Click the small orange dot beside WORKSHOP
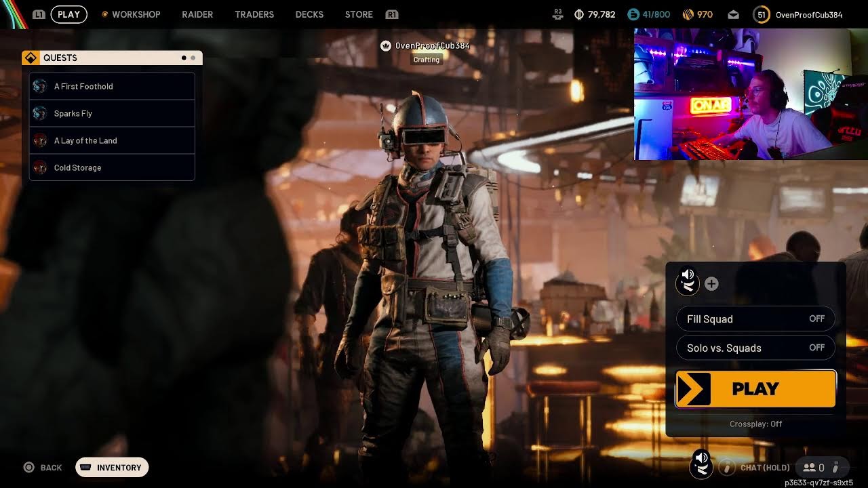Screen dimensions: 868x488 coord(104,14)
